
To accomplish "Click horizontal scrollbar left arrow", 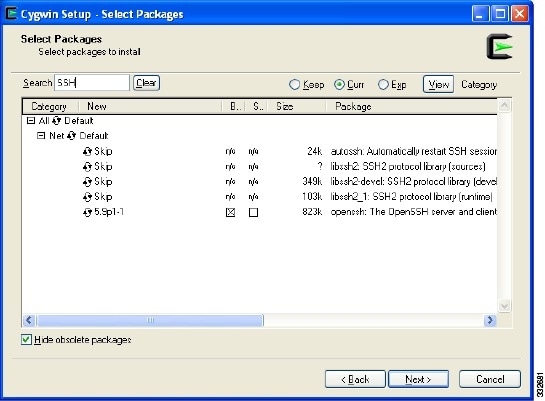I will point(29,320).
